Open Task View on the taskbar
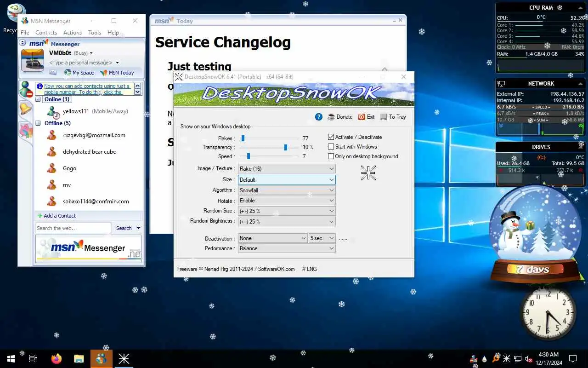 point(33,359)
